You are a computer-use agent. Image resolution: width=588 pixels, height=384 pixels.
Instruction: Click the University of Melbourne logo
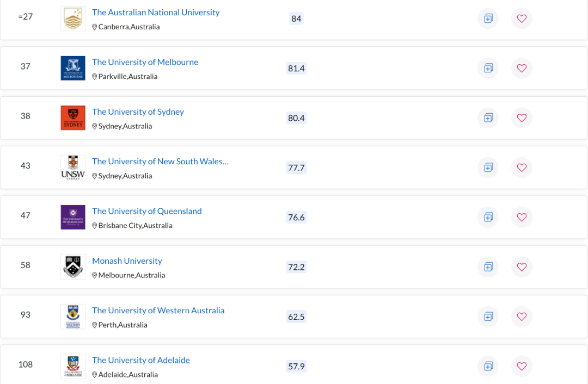(x=73, y=68)
